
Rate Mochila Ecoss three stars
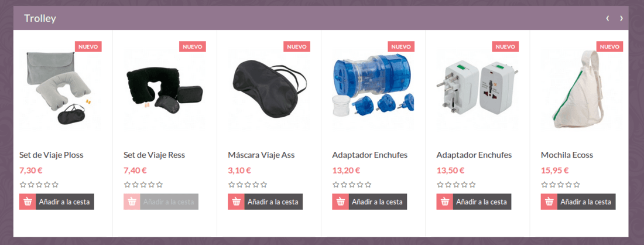561,185
